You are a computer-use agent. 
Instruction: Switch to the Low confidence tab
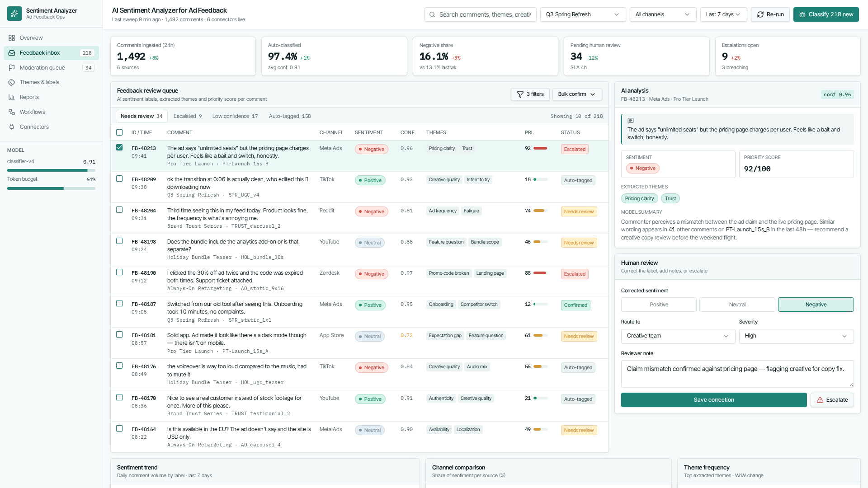pos(235,116)
